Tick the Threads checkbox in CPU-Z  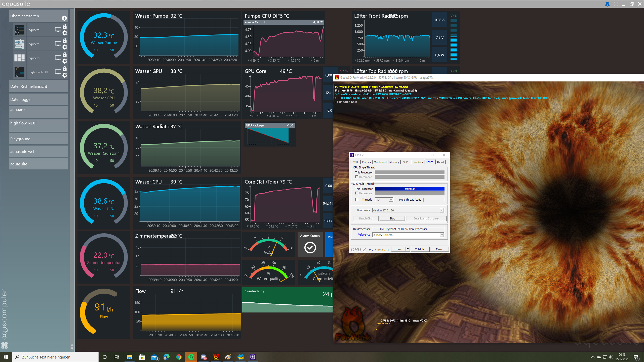pos(357,200)
